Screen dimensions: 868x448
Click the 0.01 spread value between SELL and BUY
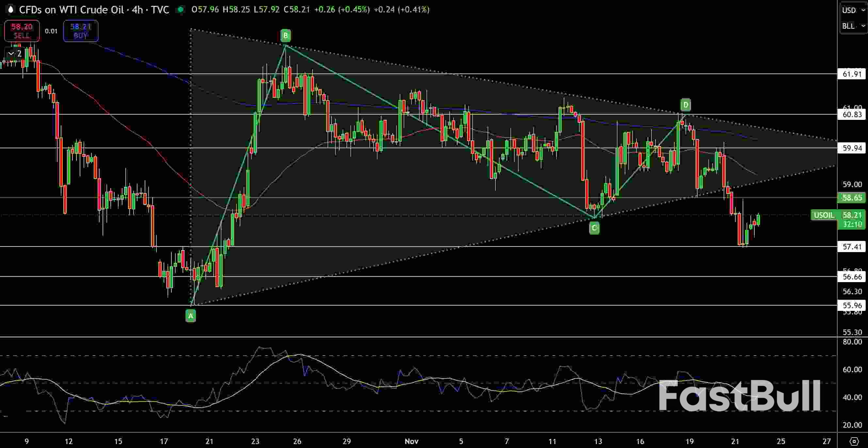click(51, 31)
